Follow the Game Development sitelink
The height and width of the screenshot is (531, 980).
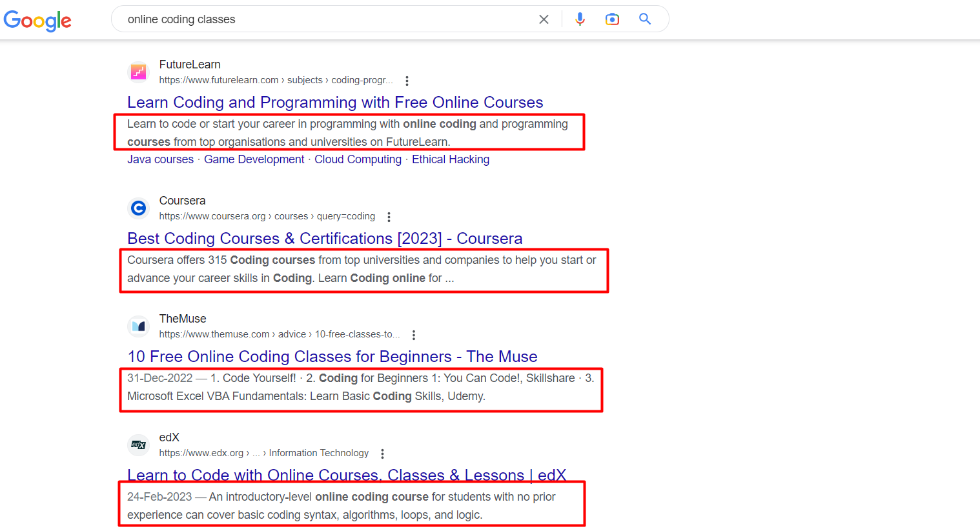pyautogui.click(x=254, y=159)
